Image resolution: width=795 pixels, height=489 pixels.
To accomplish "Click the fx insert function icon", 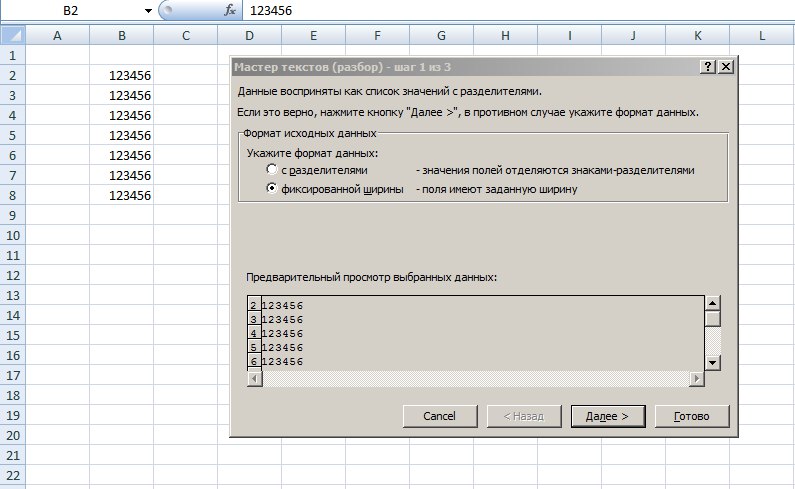I will [230, 10].
